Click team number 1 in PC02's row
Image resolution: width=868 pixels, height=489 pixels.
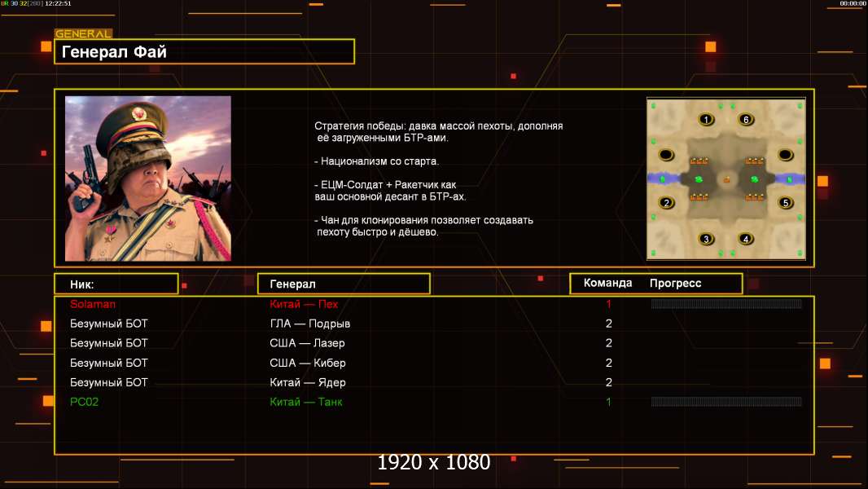(x=608, y=402)
